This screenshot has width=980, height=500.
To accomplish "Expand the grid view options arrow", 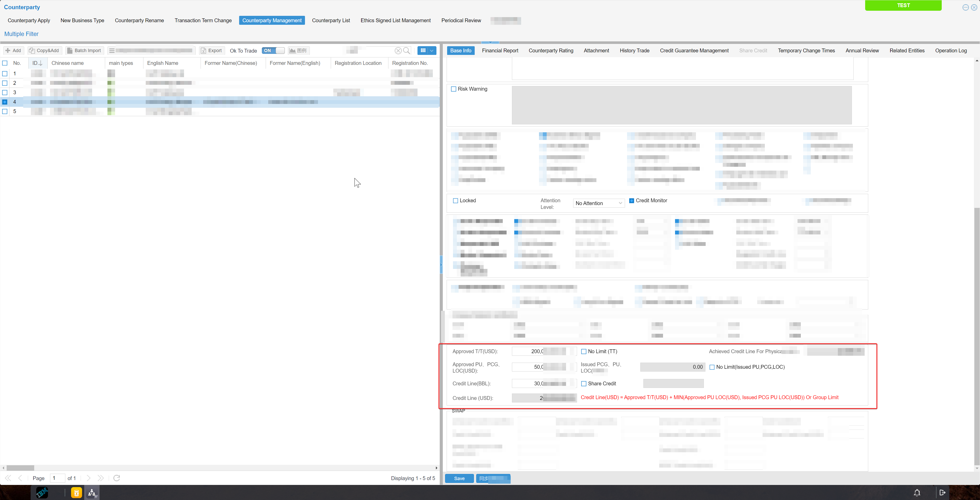I will pos(432,51).
